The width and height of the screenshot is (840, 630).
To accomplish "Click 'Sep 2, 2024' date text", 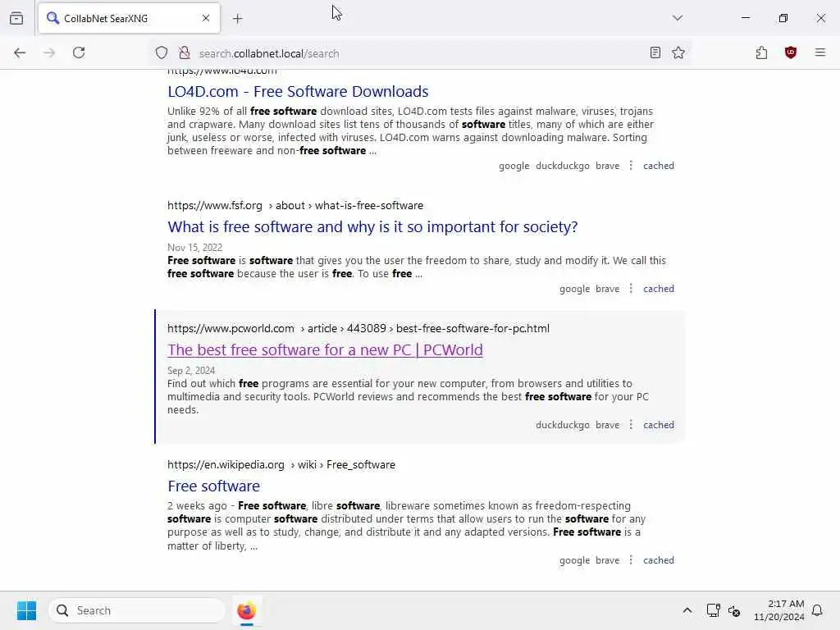I will point(191,371).
